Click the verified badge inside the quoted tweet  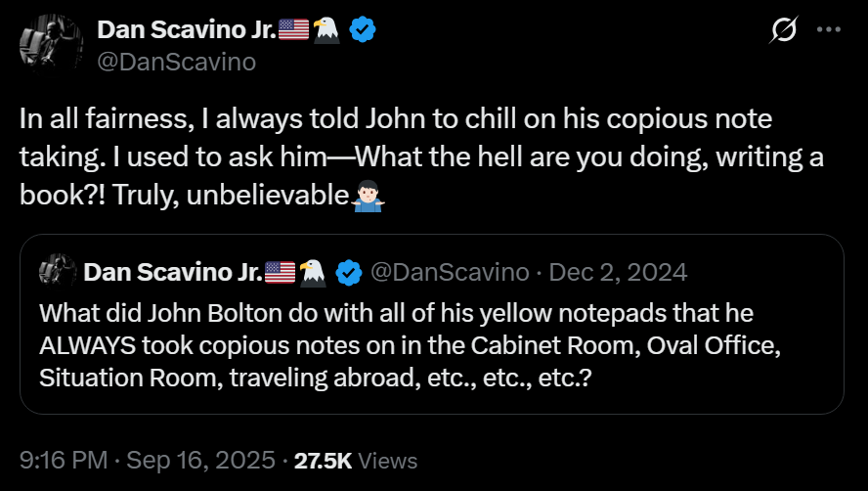pyautogui.click(x=348, y=272)
